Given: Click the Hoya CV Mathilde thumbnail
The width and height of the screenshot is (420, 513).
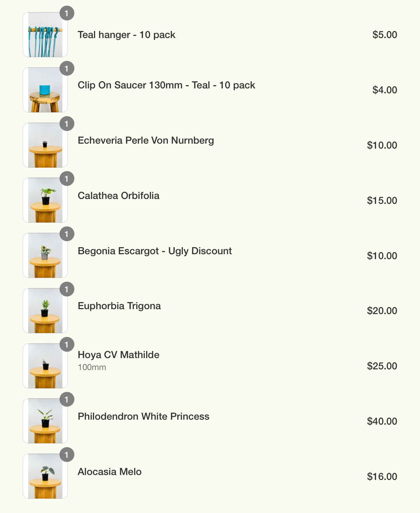Looking at the screenshot, I should coord(45,366).
